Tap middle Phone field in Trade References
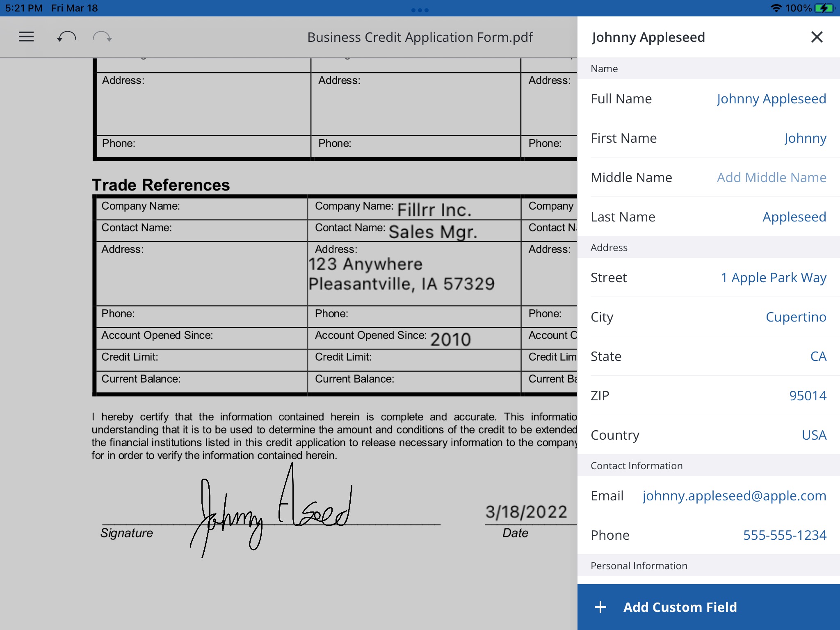840x630 pixels. 414,317
